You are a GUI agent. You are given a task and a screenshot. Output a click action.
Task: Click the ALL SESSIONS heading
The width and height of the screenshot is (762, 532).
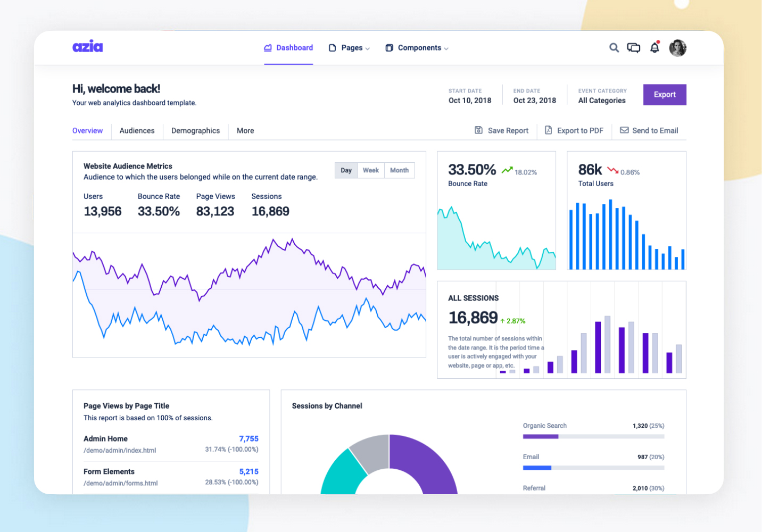pos(474,298)
